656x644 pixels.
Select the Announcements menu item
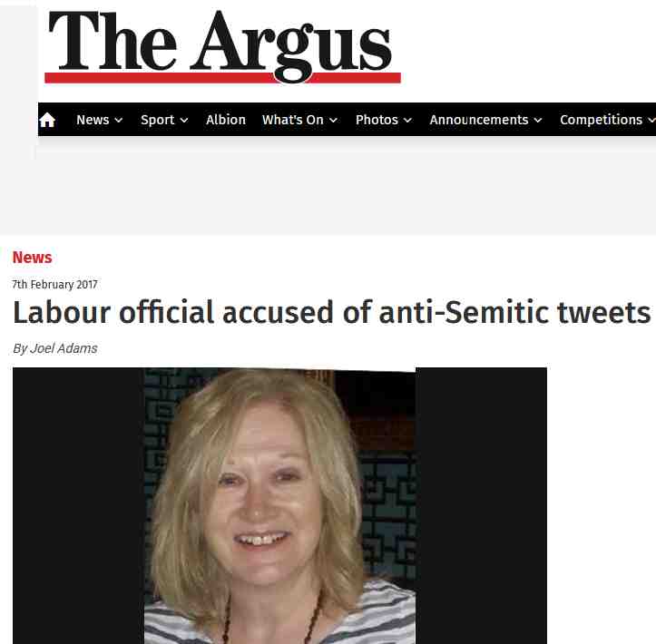click(x=479, y=120)
